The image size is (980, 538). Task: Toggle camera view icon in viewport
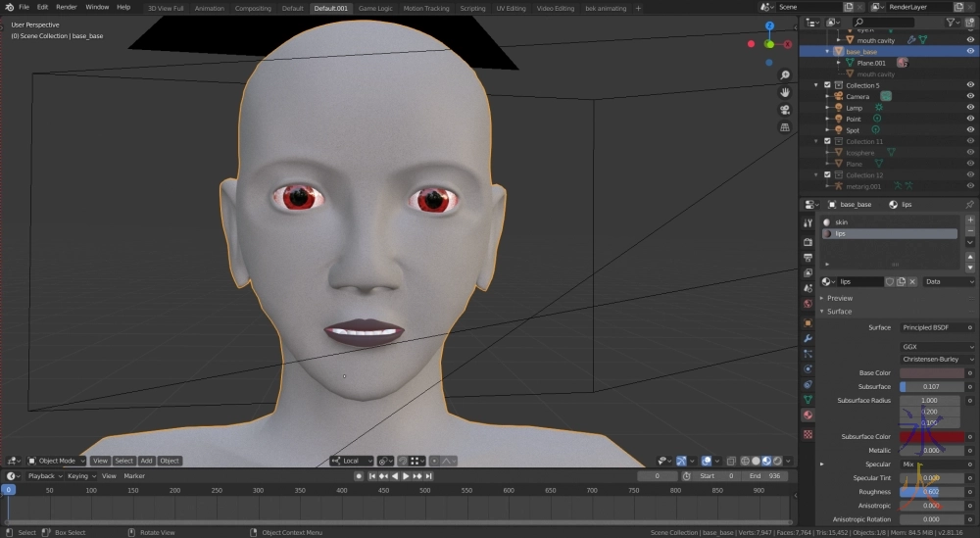point(785,110)
